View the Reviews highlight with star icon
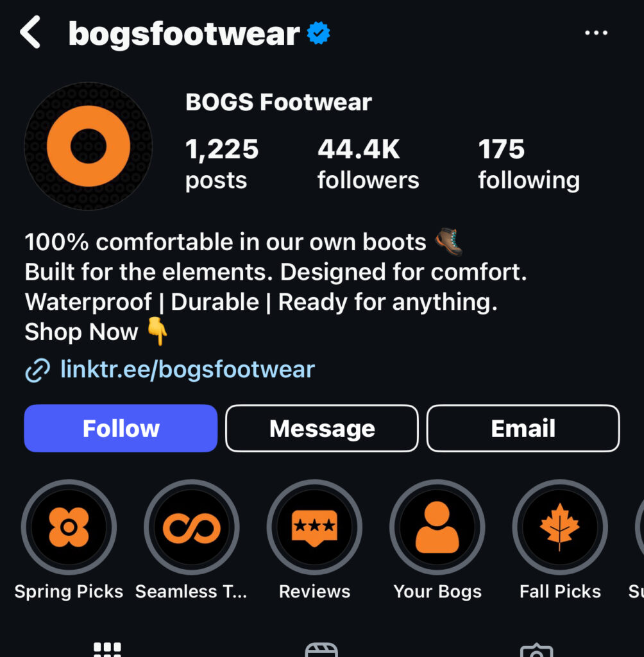This screenshot has width=644, height=657. [314, 527]
